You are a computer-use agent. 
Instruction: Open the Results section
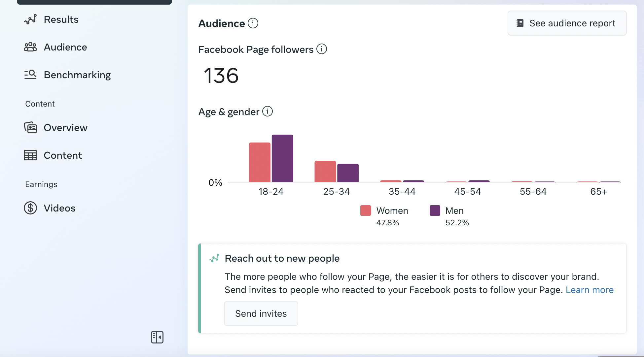(61, 19)
